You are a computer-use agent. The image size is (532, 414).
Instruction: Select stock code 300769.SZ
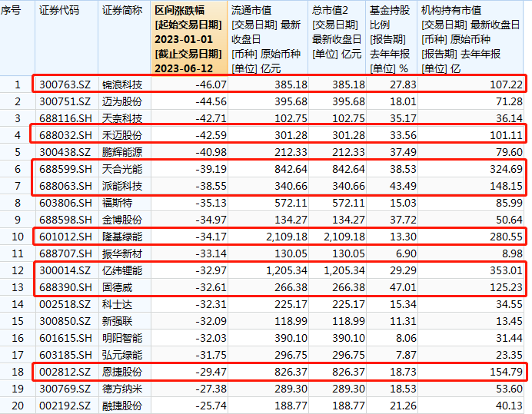[x=65, y=389]
